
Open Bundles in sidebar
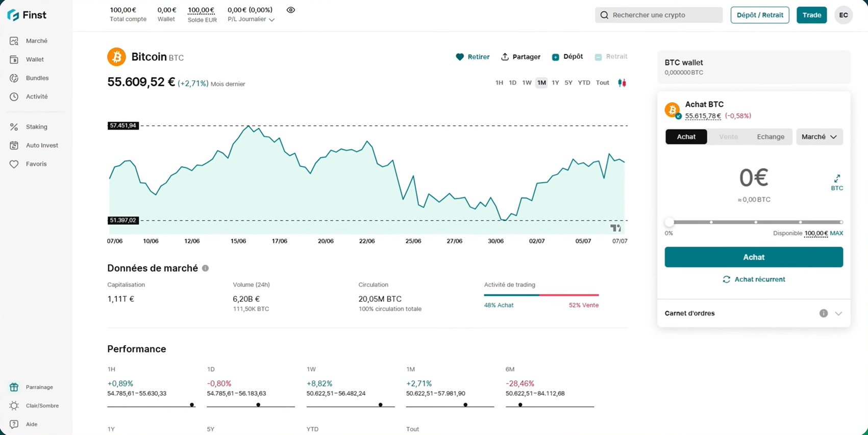click(29, 78)
